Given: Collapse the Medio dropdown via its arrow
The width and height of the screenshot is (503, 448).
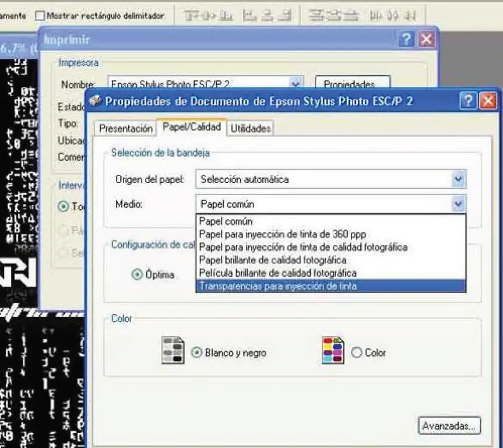Looking at the screenshot, I should point(458,204).
